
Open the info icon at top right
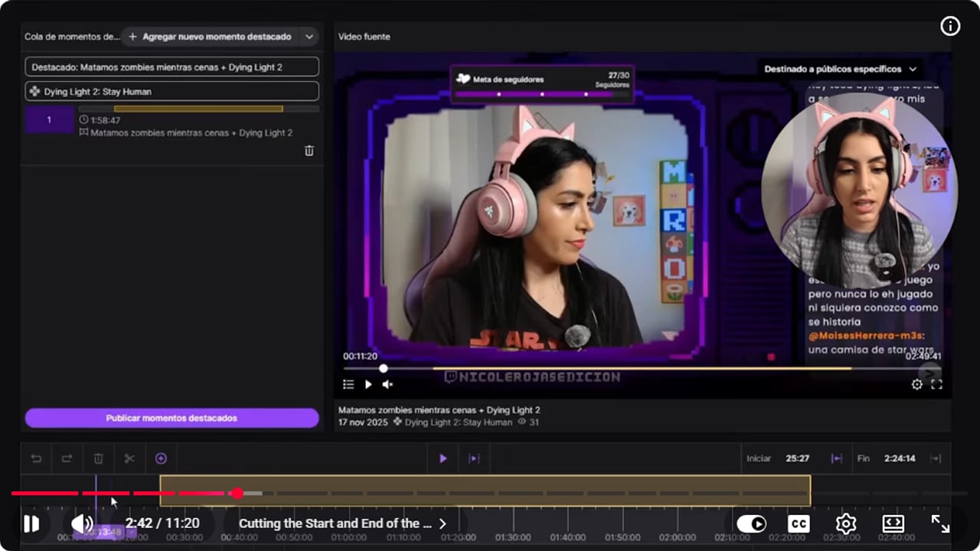tap(950, 26)
